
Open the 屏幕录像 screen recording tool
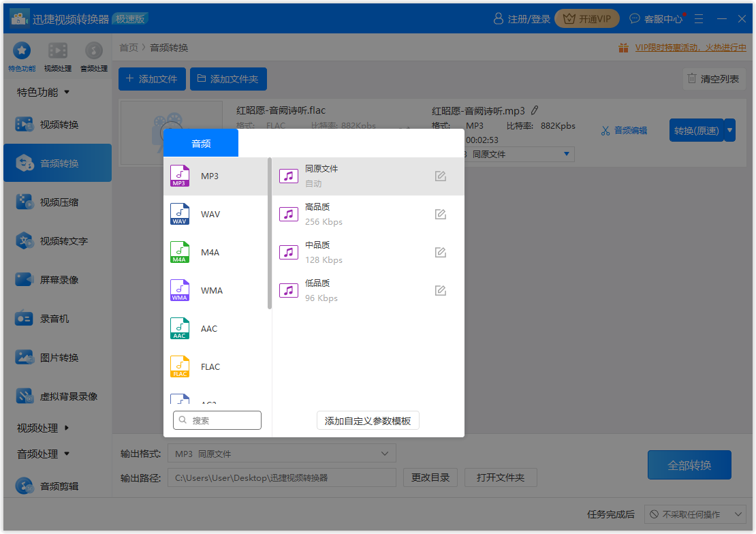(57, 279)
